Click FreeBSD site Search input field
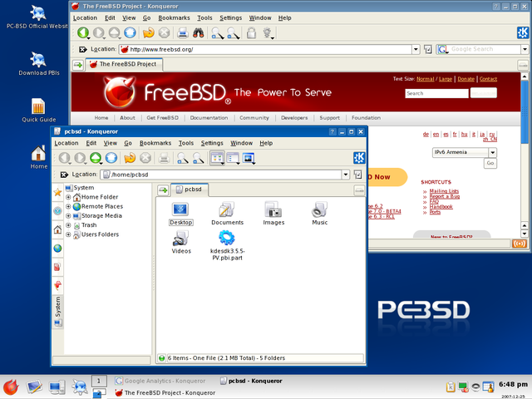 (x=436, y=93)
